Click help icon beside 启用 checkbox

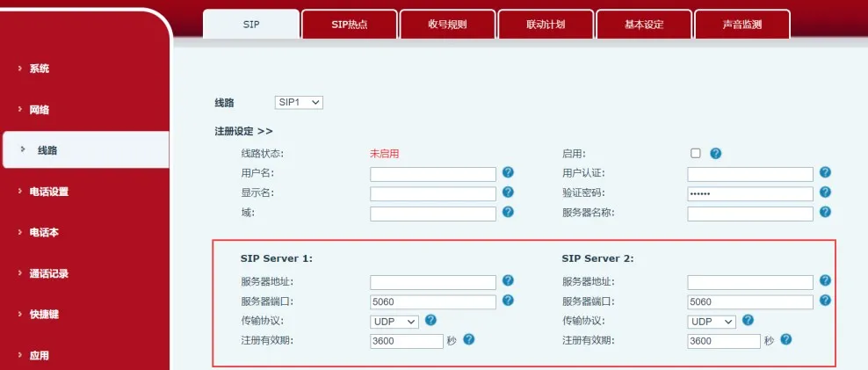pyautogui.click(x=715, y=154)
